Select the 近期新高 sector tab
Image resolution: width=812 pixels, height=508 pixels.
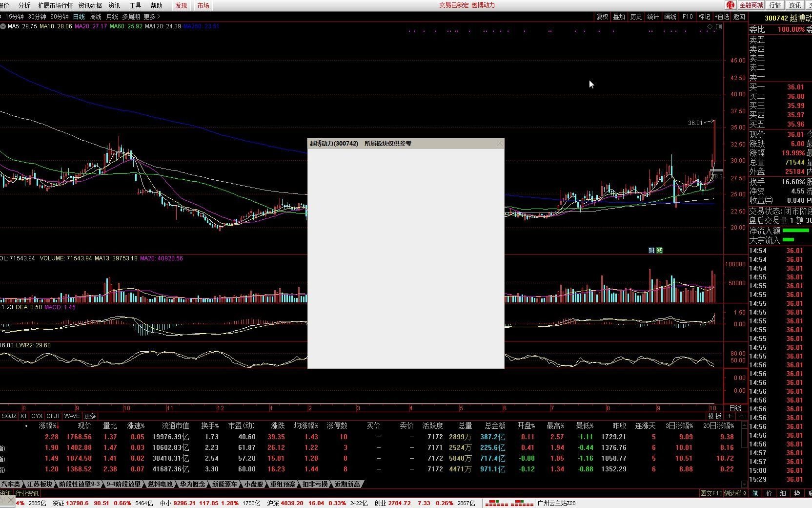coord(347,484)
